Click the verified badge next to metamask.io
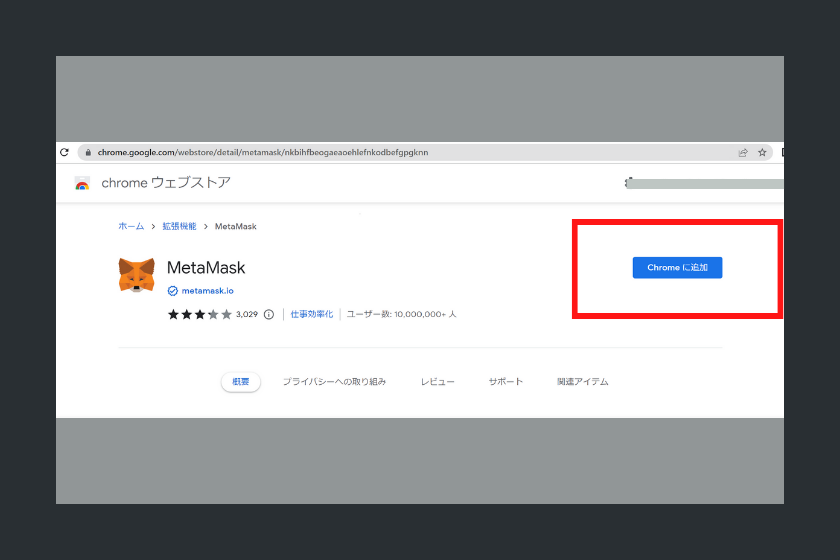 (x=172, y=291)
